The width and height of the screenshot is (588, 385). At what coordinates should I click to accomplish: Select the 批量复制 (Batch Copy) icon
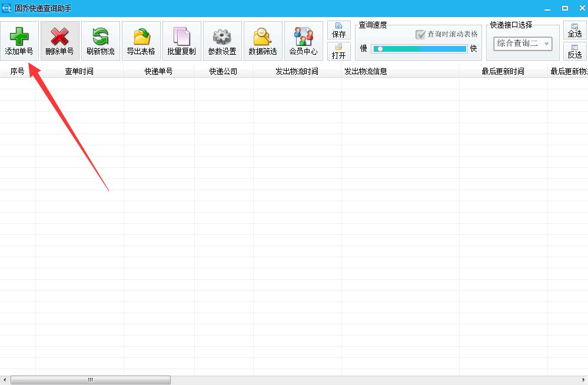point(181,40)
